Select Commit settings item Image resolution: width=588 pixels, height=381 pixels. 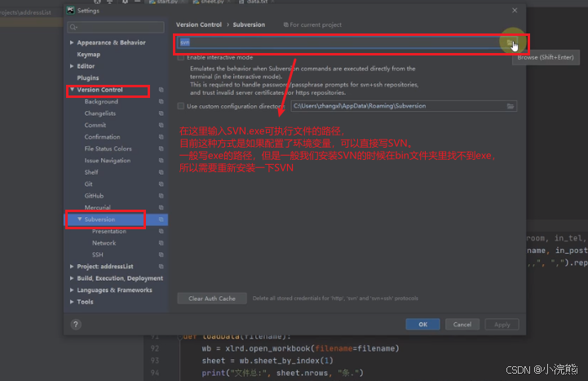[x=95, y=125]
